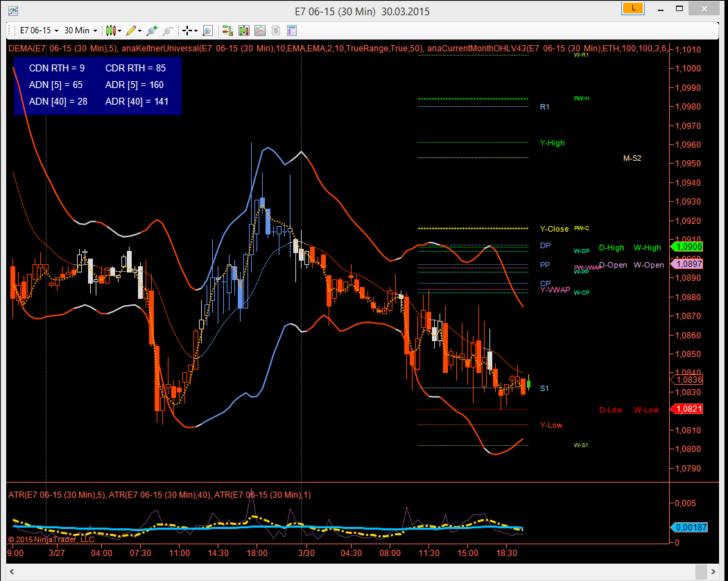The height and width of the screenshot is (581, 728).
Task: Click the zoom in magnifier icon
Action: click(x=151, y=31)
